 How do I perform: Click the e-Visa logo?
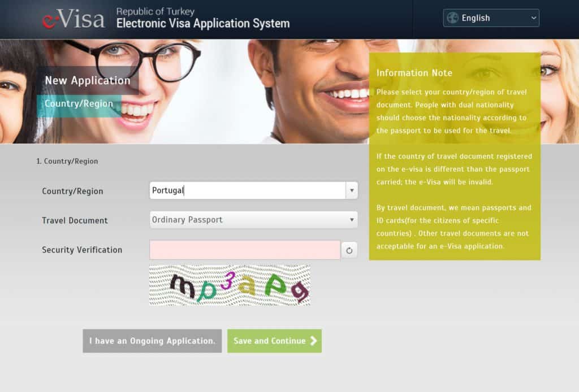(x=74, y=19)
